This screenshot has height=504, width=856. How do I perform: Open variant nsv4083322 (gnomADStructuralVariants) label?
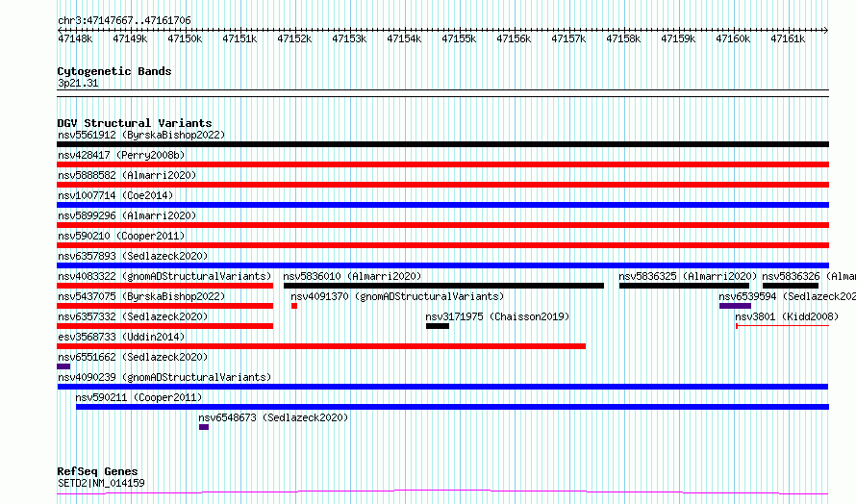click(x=164, y=276)
